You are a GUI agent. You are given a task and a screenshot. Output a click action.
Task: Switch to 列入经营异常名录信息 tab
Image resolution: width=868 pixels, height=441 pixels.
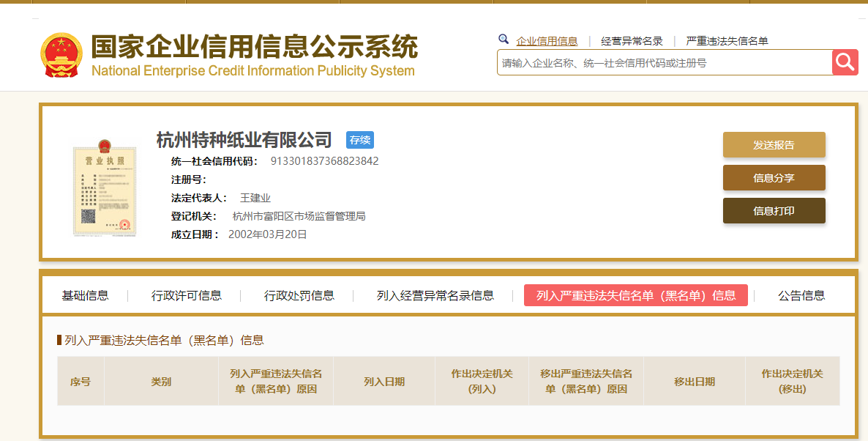[435, 295]
